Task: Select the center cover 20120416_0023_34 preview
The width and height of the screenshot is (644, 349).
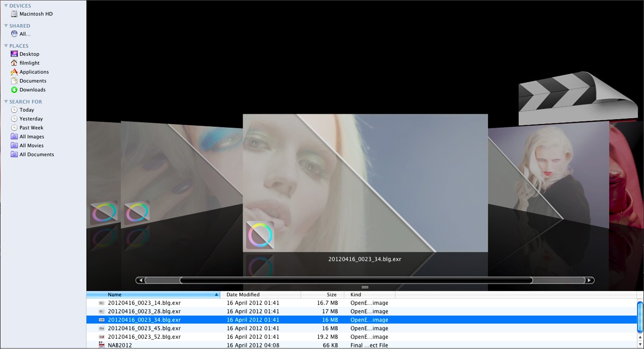Action: tap(365, 183)
